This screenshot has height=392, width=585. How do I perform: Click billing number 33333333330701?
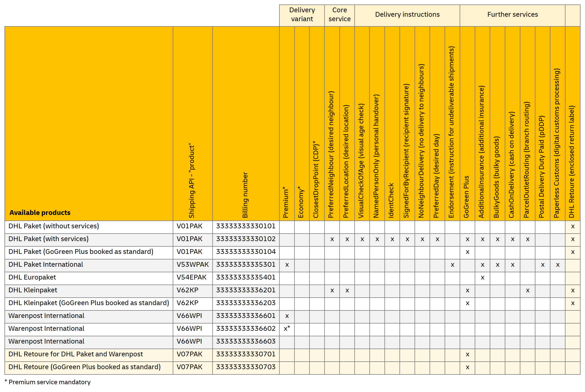(x=246, y=354)
